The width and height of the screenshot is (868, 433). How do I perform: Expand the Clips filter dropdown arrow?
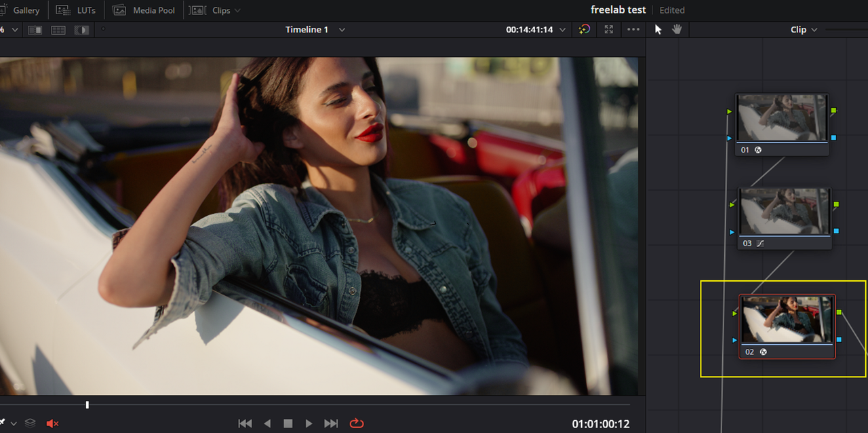(237, 11)
